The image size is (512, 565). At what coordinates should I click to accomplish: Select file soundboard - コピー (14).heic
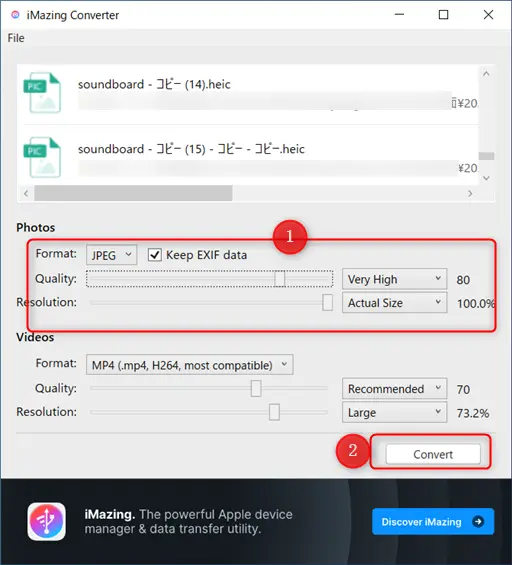coord(154,84)
